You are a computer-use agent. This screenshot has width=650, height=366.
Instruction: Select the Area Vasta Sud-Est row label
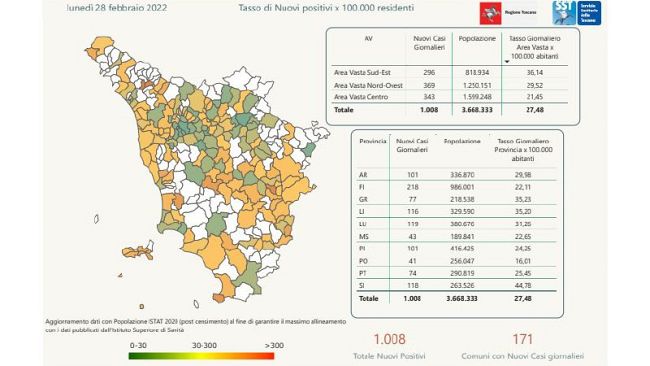(362, 73)
